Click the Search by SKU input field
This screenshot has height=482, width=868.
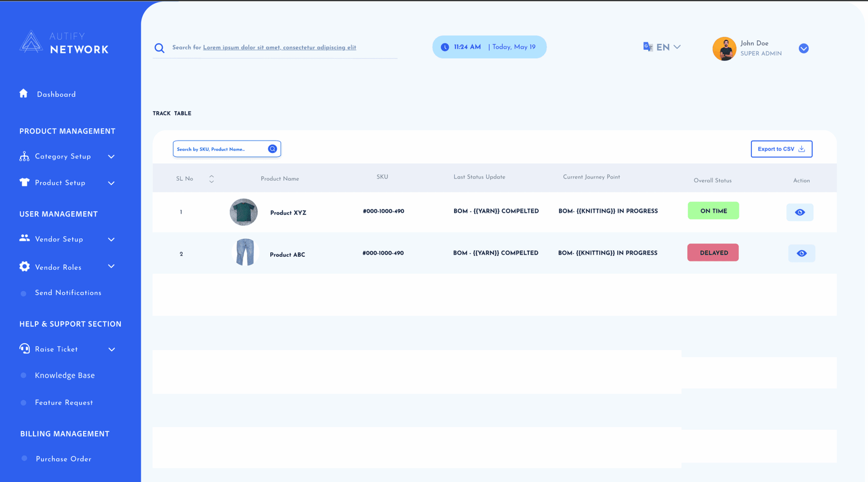tap(220, 149)
